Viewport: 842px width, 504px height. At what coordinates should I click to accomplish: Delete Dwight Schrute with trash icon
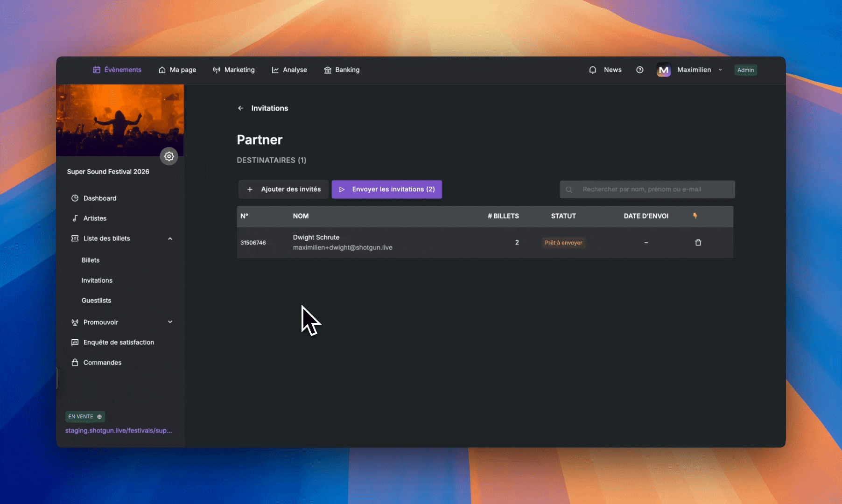[x=698, y=242]
